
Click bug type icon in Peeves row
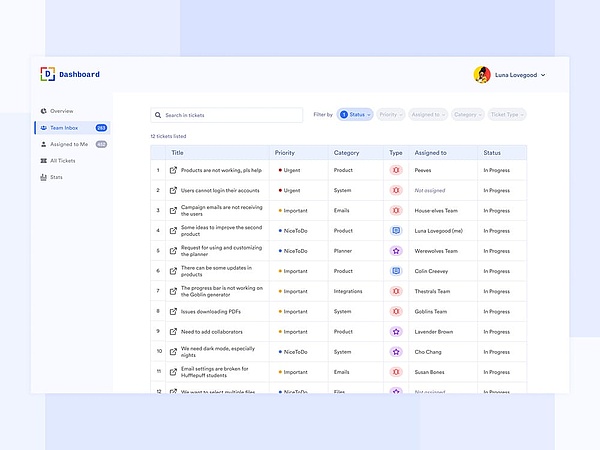click(396, 170)
